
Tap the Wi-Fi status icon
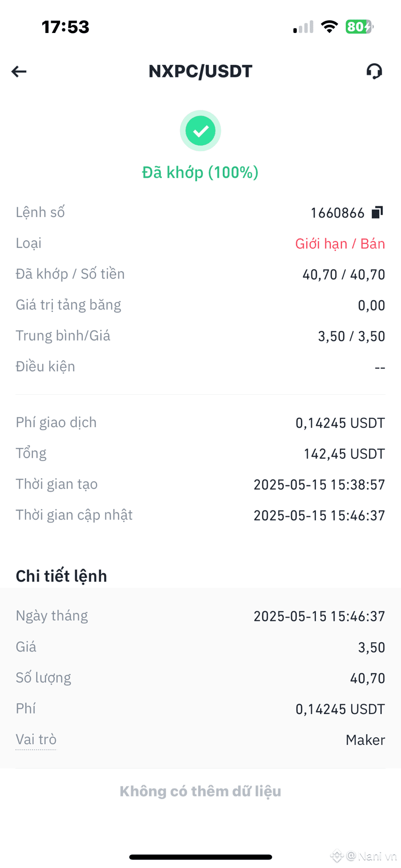pyautogui.click(x=330, y=27)
